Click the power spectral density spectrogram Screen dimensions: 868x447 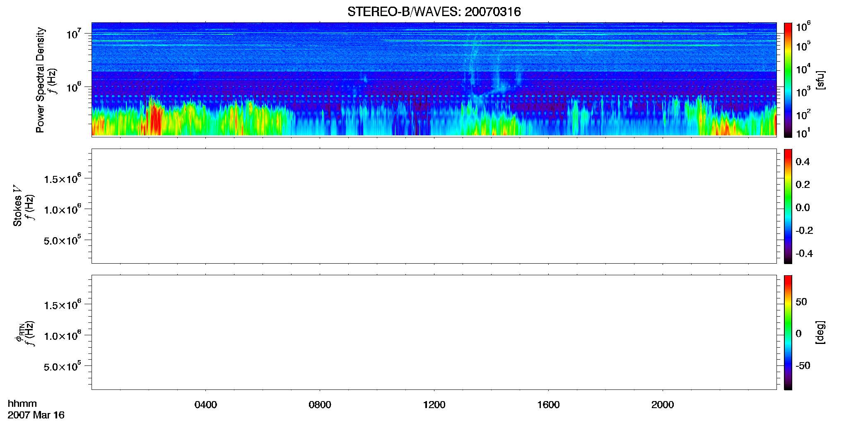point(434,79)
